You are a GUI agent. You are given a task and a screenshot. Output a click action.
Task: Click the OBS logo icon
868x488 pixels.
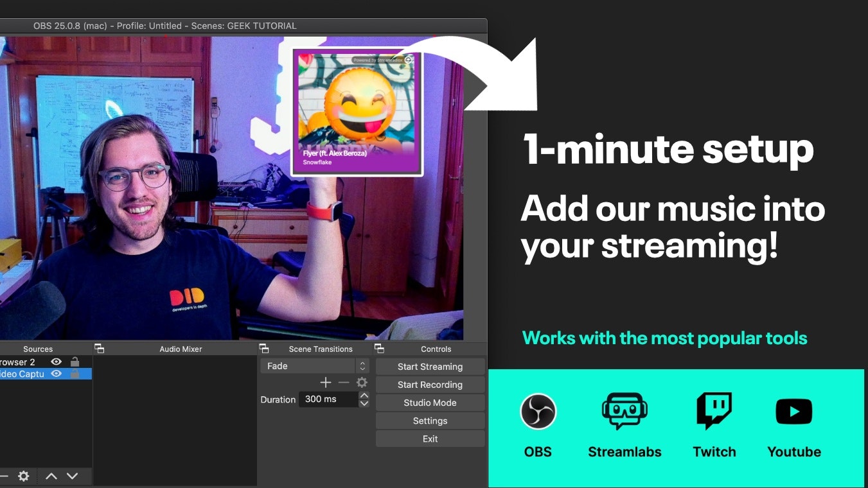point(538,411)
